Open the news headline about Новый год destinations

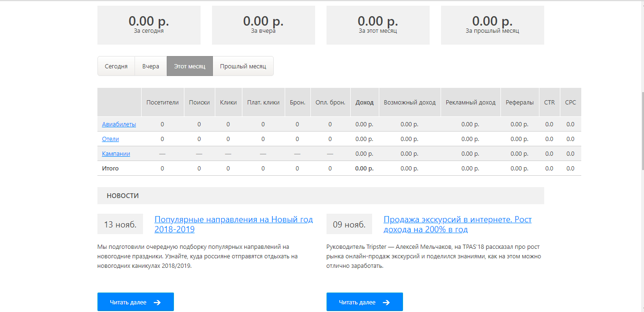(233, 224)
